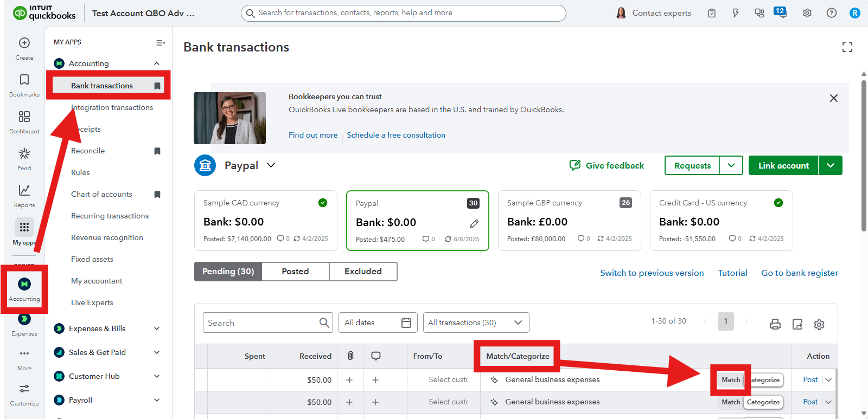Image resolution: width=868 pixels, height=419 pixels.
Task: Open the Go to bank register link
Action: tap(800, 273)
